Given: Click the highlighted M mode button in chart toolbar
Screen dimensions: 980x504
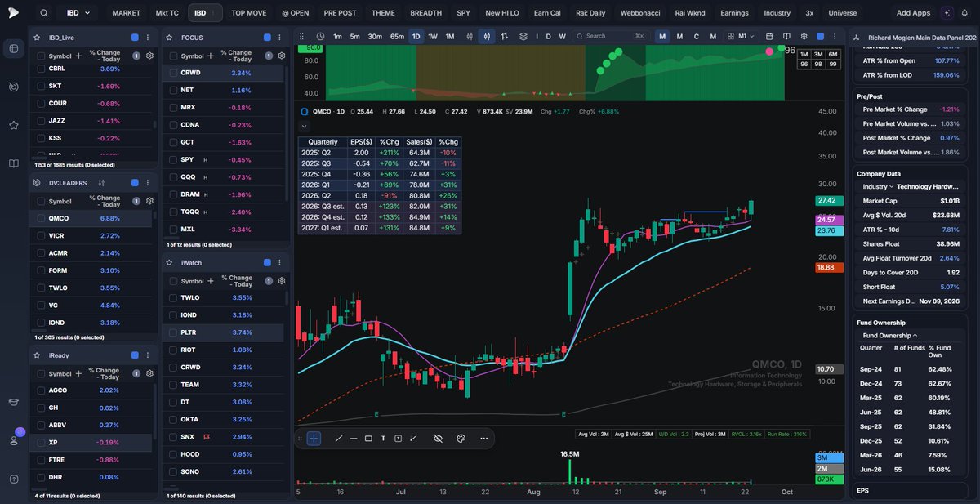Looking at the screenshot, I should coord(662,36).
